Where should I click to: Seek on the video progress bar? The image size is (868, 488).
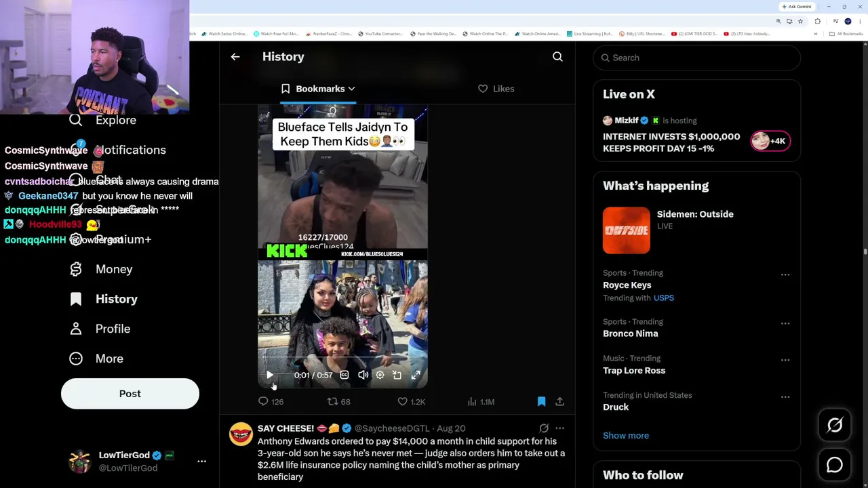pos(342,359)
